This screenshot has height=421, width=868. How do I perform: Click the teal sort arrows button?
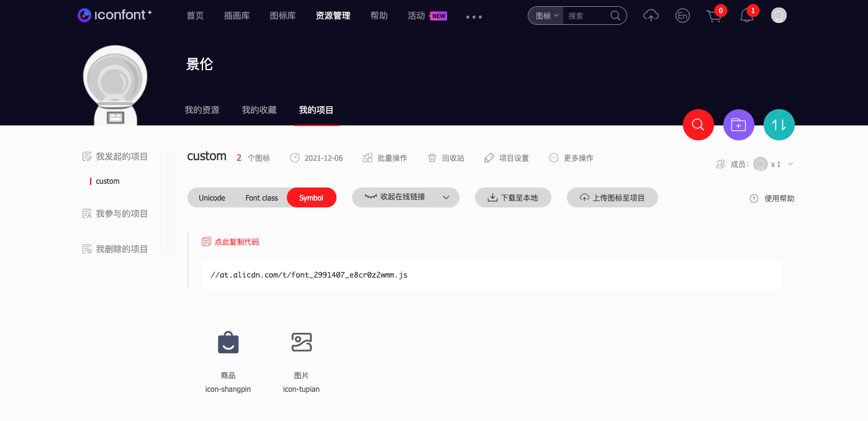click(779, 125)
